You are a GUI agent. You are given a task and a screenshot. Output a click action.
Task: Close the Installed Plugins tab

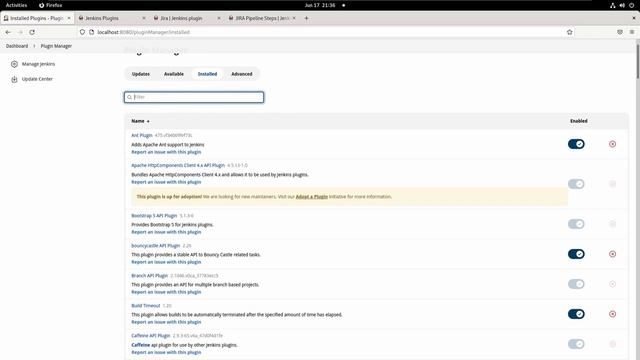[69, 18]
